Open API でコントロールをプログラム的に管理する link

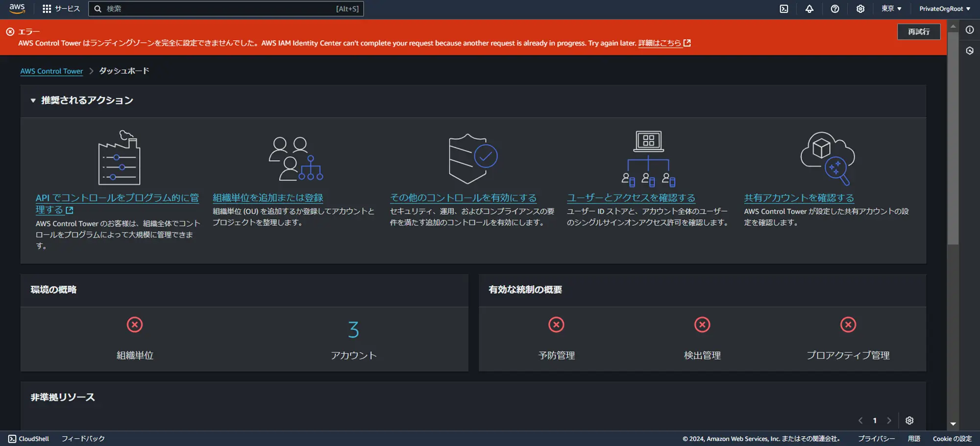117,204
